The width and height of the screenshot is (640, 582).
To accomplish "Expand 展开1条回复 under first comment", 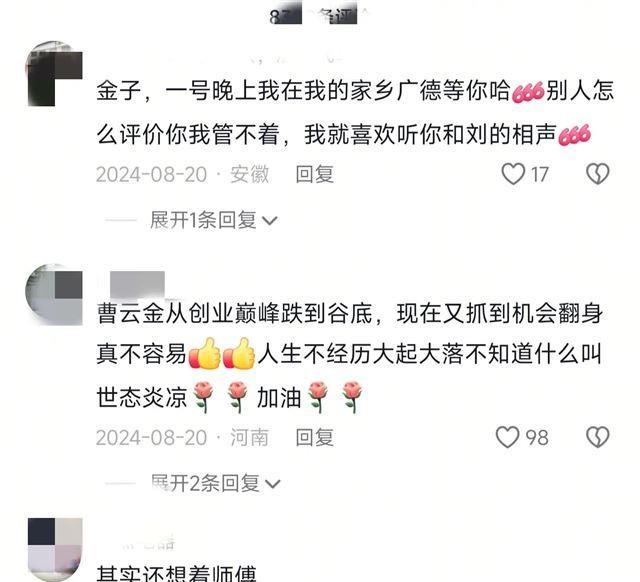I will pyautogui.click(x=203, y=221).
